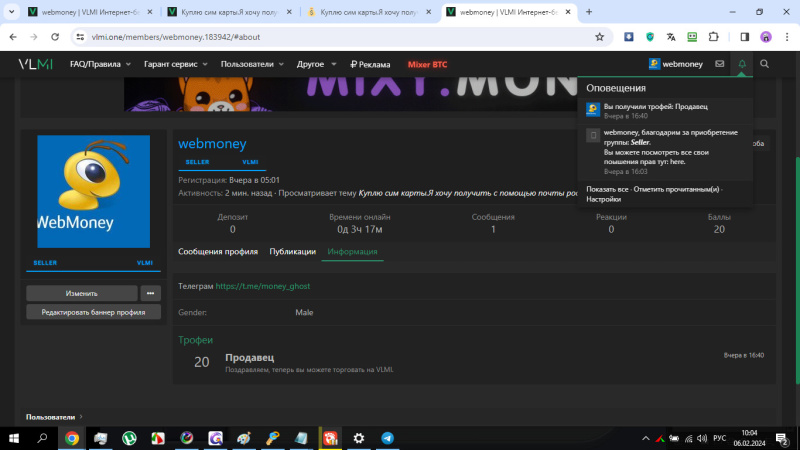
Task: Open the 'here' link in notification
Action: (x=678, y=162)
